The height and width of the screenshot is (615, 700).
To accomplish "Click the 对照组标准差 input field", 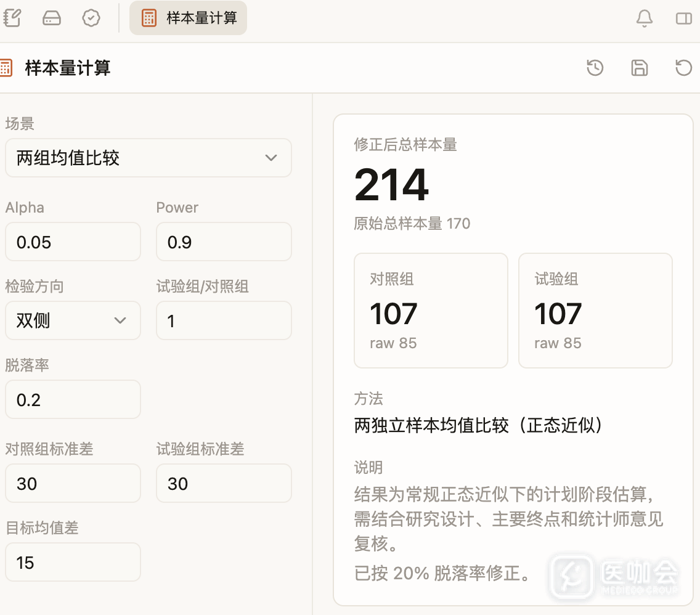I will click(x=73, y=483).
